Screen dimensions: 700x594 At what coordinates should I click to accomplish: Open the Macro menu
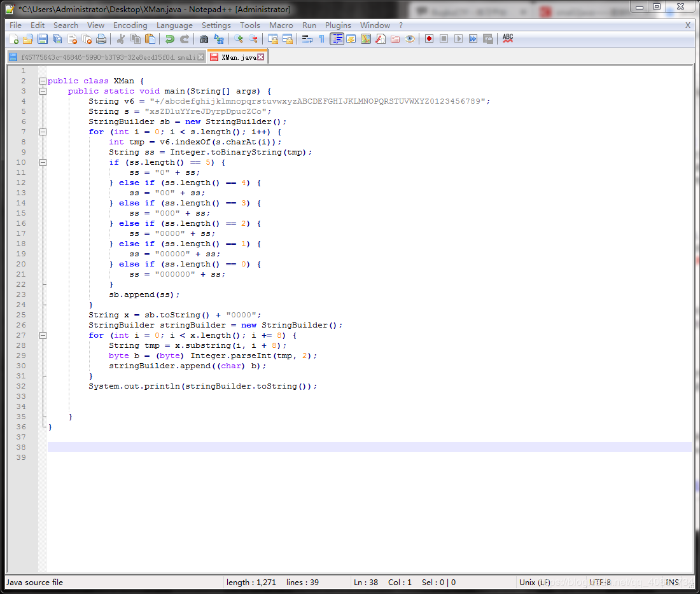click(x=281, y=25)
